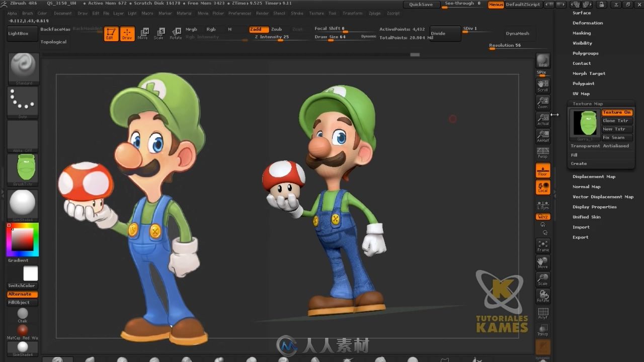Expand the UV Map subpalette
The image size is (644, 362).
[x=581, y=94]
